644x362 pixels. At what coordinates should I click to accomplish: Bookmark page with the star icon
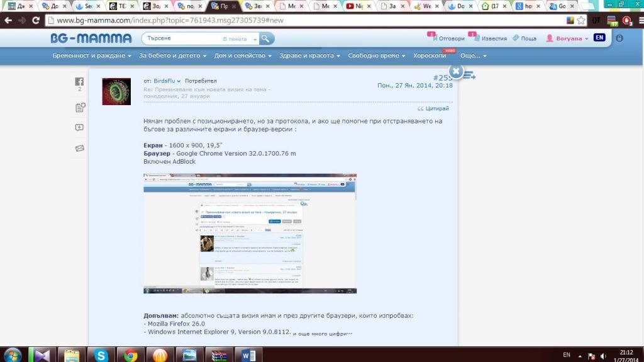click(x=581, y=20)
